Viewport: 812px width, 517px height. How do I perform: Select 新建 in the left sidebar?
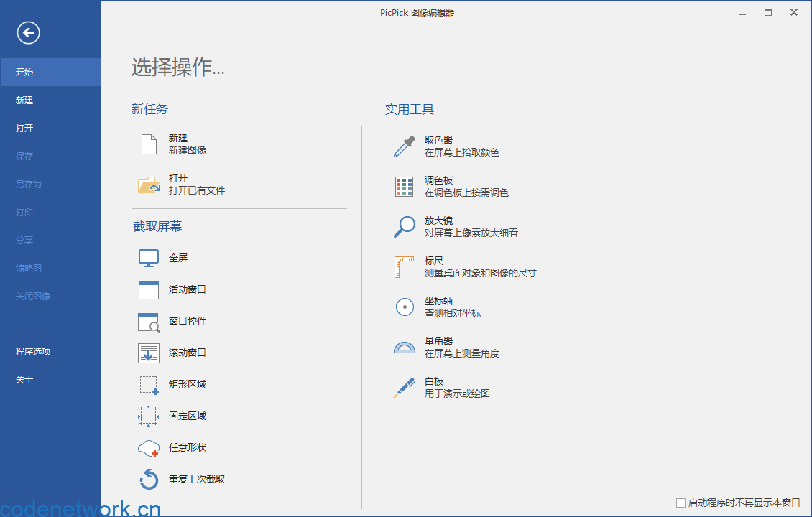(x=51, y=100)
